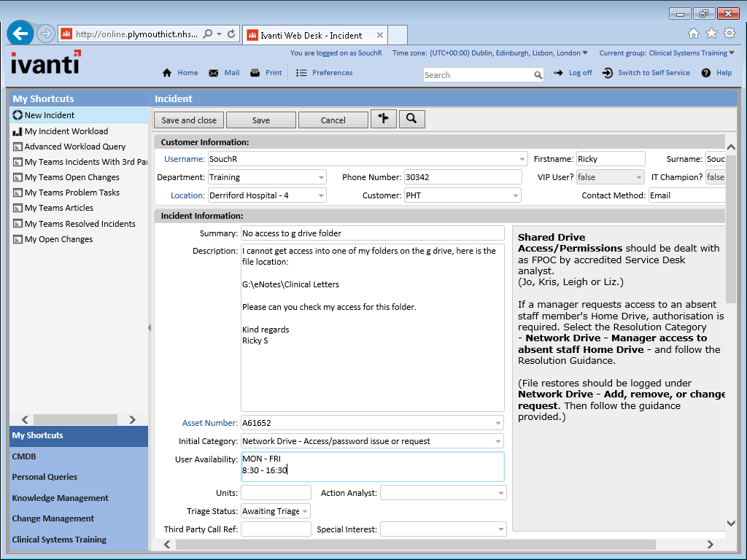Click the Asset Number label link
This screenshot has height=560, width=747.
[209, 423]
